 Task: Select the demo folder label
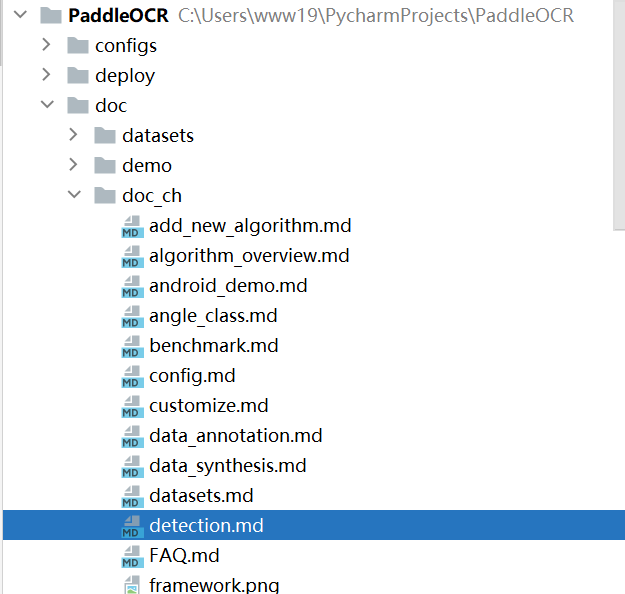pos(147,165)
